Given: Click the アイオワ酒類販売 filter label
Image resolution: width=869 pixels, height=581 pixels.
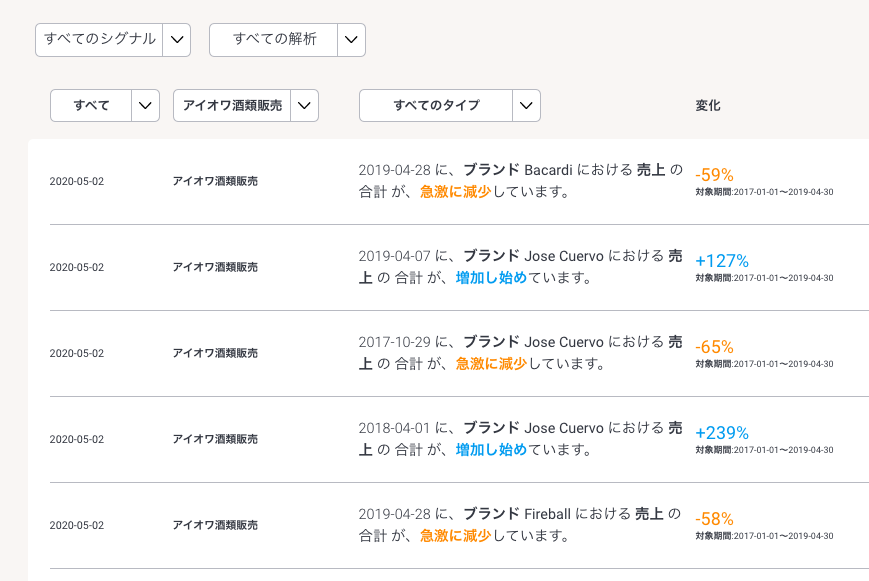Looking at the screenshot, I should (232, 106).
